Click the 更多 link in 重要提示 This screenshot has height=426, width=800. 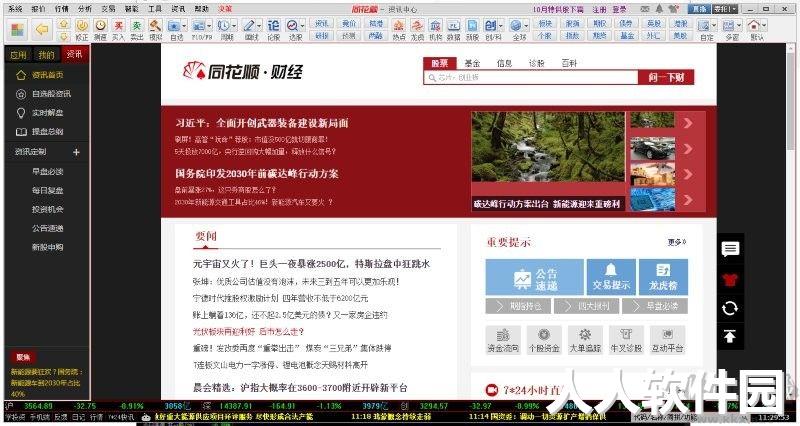point(677,242)
